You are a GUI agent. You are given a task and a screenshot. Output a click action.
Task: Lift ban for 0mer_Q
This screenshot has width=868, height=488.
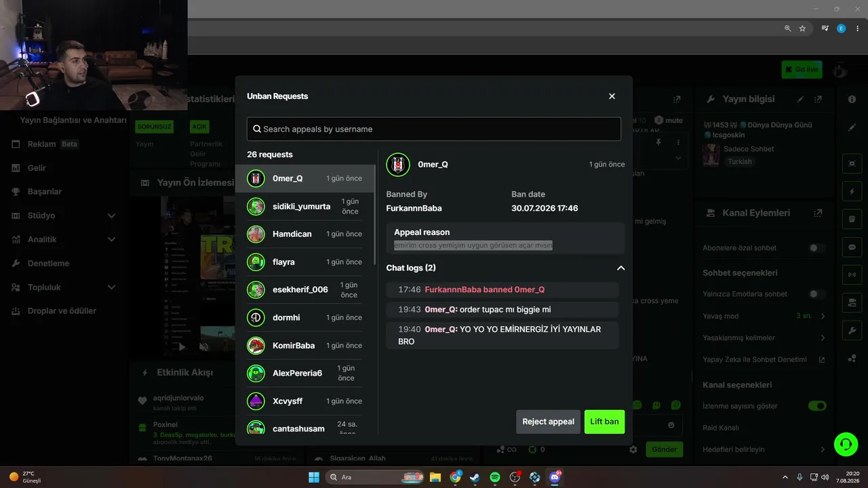point(604,422)
